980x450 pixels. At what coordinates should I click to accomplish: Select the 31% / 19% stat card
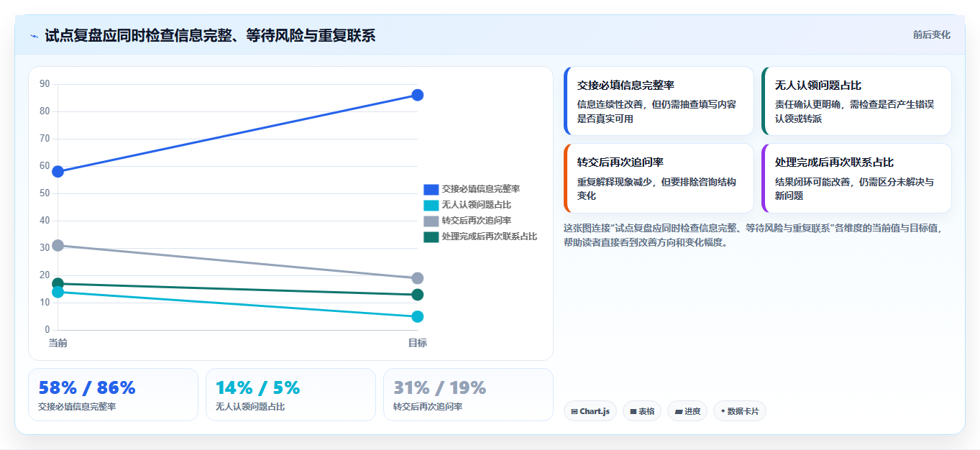(468, 395)
